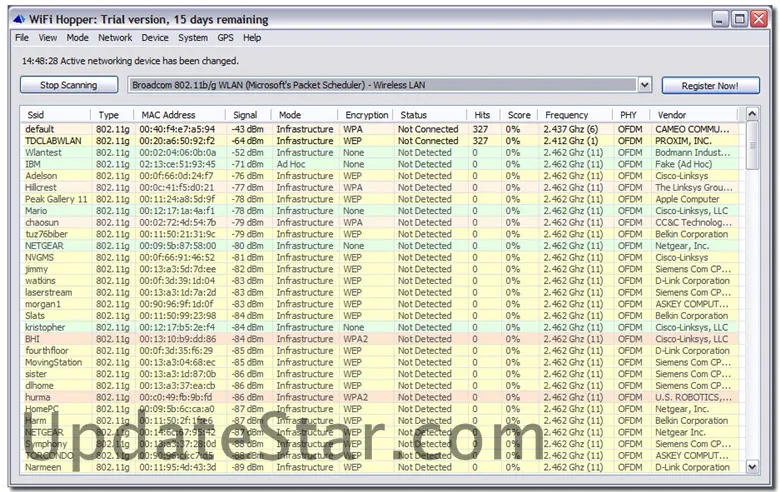
Task: Select the 'Mario' network row
Action: pyautogui.click(x=383, y=211)
